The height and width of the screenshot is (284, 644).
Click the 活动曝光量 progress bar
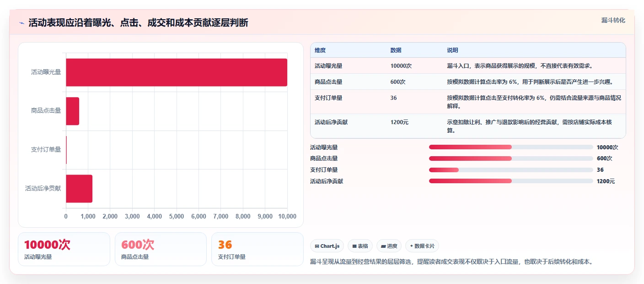pos(511,147)
